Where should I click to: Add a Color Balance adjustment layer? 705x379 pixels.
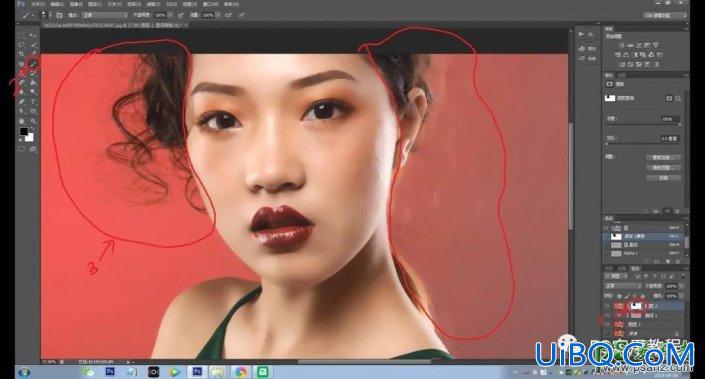tap(626, 55)
